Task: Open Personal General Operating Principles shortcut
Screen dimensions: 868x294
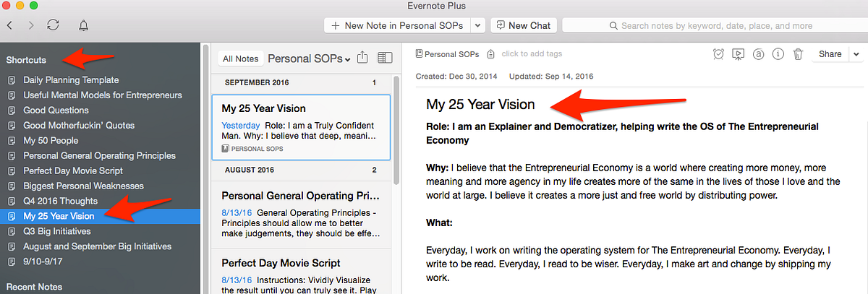Action: 99,156
